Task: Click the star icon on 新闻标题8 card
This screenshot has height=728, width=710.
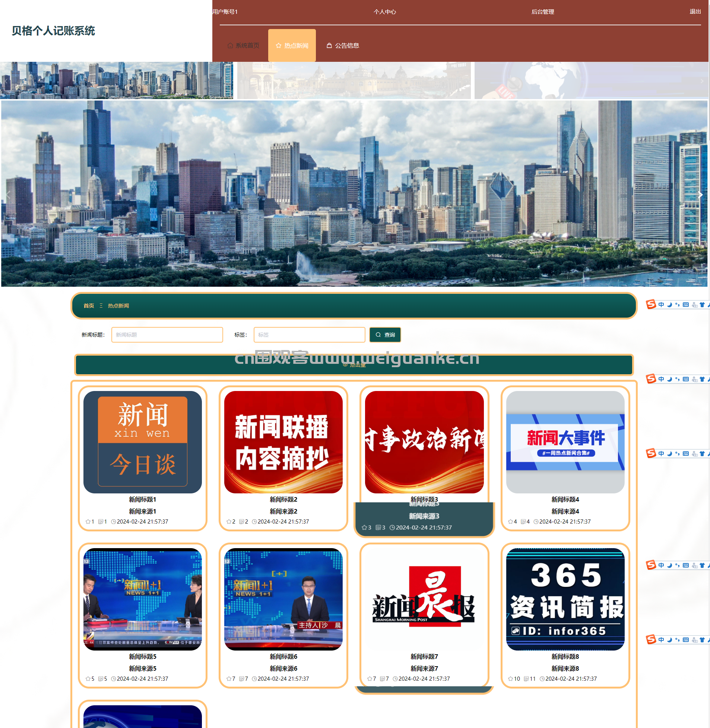Action: 510,679
